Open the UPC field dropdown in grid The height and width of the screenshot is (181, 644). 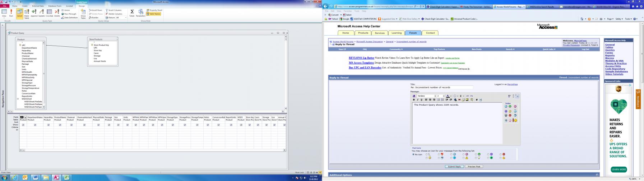(x=25, y=117)
